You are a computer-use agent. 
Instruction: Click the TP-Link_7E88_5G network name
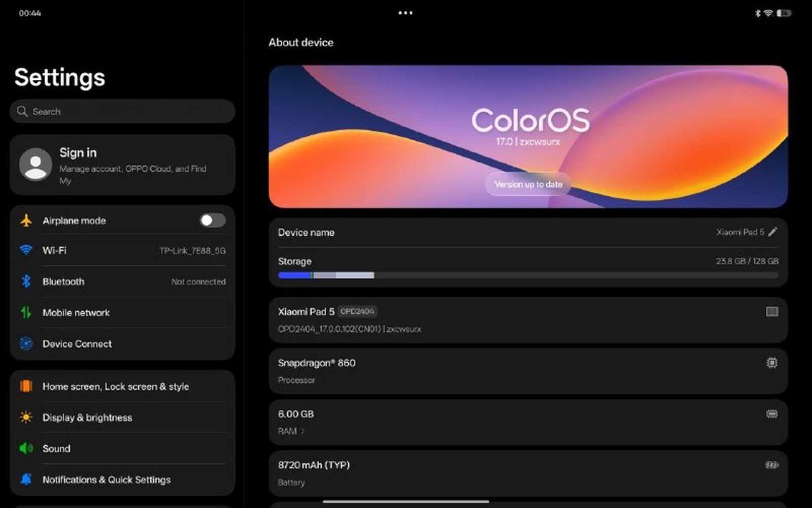coord(192,250)
